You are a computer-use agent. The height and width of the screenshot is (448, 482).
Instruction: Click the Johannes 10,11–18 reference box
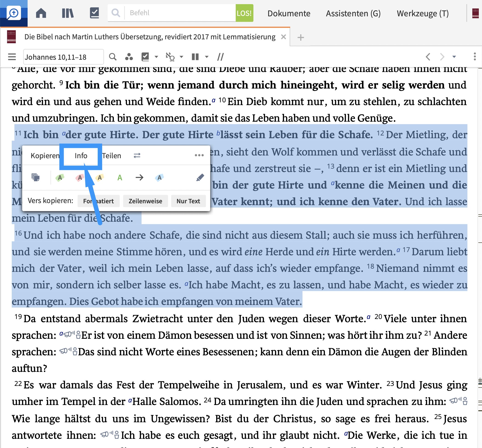(63, 57)
